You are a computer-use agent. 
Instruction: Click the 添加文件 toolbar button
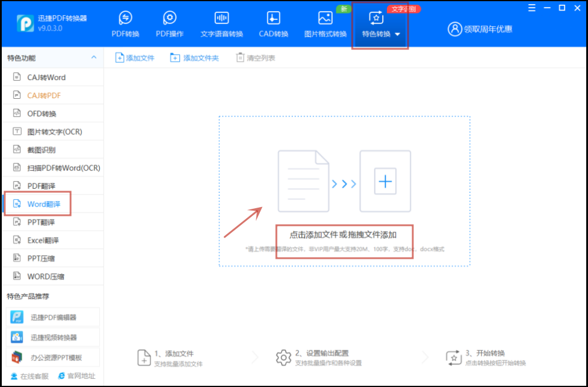tap(135, 58)
